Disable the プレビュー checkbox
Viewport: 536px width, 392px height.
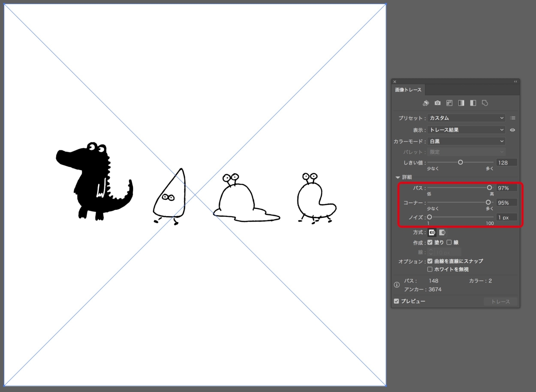pyautogui.click(x=397, y=301)
